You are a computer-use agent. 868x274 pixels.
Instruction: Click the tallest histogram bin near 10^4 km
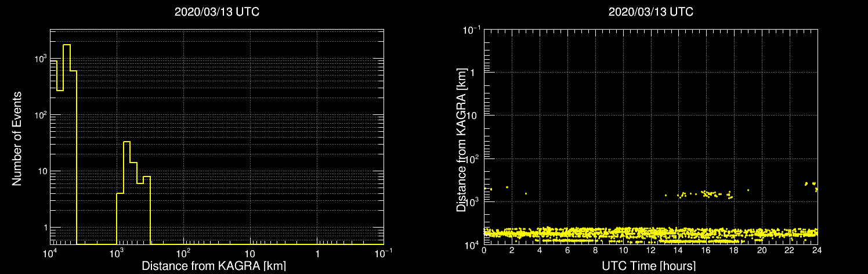pos(67,144)
